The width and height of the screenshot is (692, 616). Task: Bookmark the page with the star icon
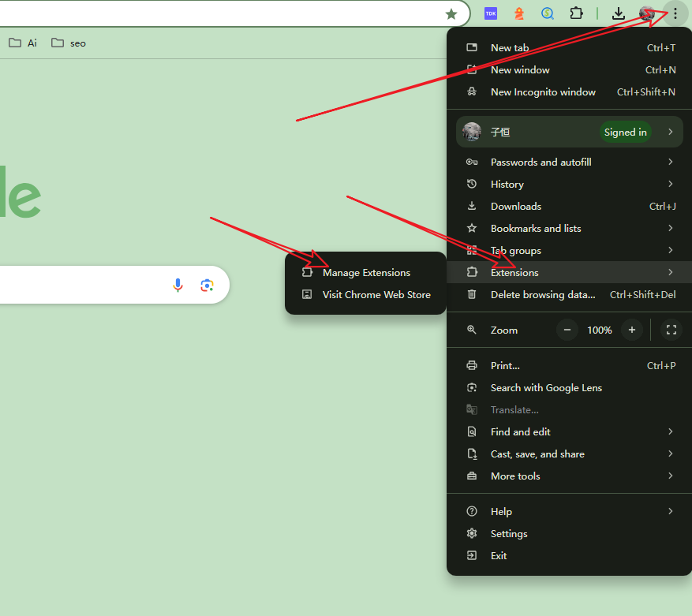pyautogui.click(x=451, y=13)
